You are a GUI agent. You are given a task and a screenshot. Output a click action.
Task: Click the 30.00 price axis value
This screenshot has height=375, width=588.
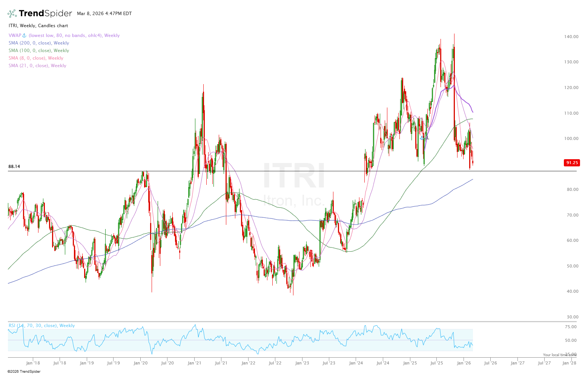(573, 317)
